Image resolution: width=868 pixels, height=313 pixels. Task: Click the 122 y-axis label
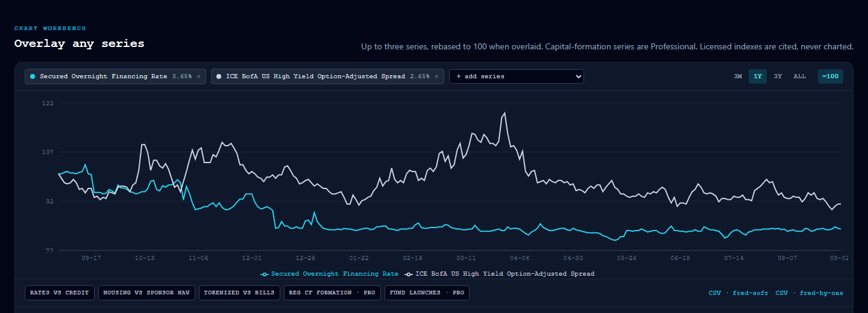tap(48, 103)
